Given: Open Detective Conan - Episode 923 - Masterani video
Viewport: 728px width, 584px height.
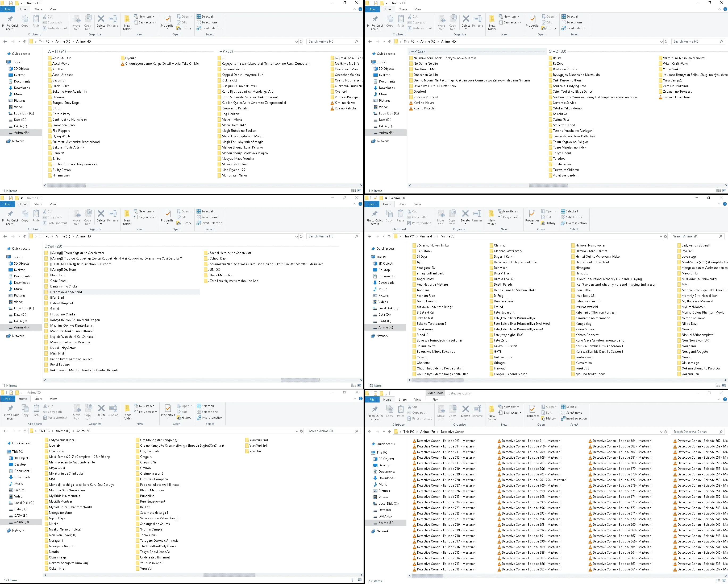Looking at the screenshot, I should (x=444, y=441).
